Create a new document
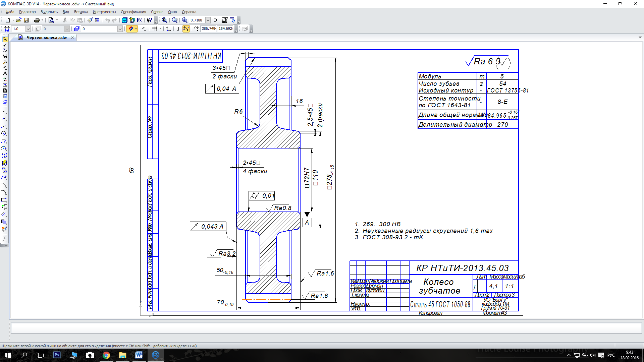644x362 pixels. 7,20
